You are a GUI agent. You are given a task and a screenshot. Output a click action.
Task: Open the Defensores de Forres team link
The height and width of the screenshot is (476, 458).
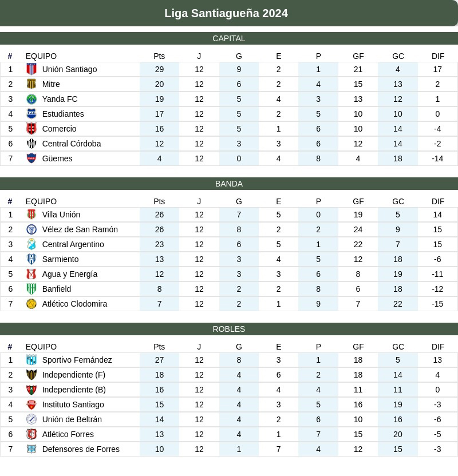point(81,449)
